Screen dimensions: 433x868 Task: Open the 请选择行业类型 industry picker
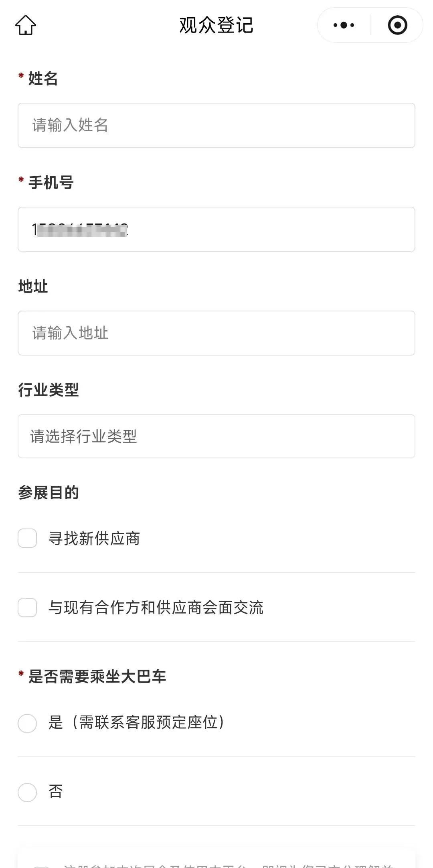coord(216,436)
